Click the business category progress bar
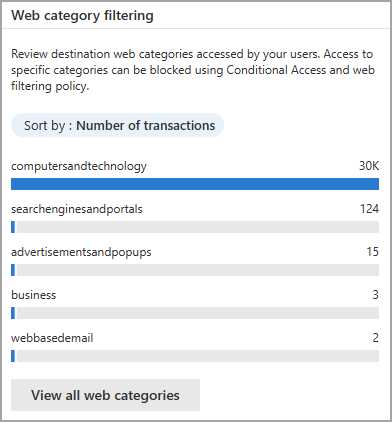 [x=195, y=313]
